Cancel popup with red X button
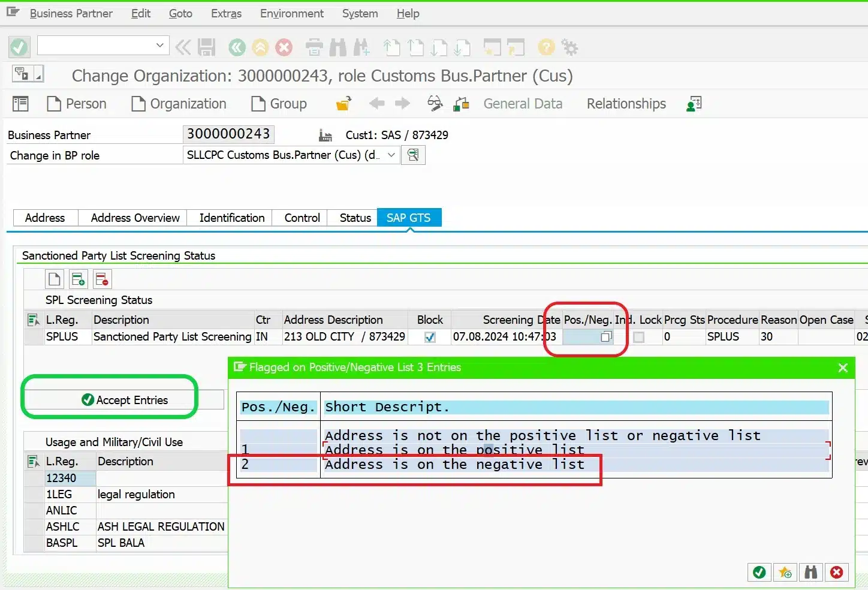This screenshot has height=590, width=868. (x=836, y=573)
